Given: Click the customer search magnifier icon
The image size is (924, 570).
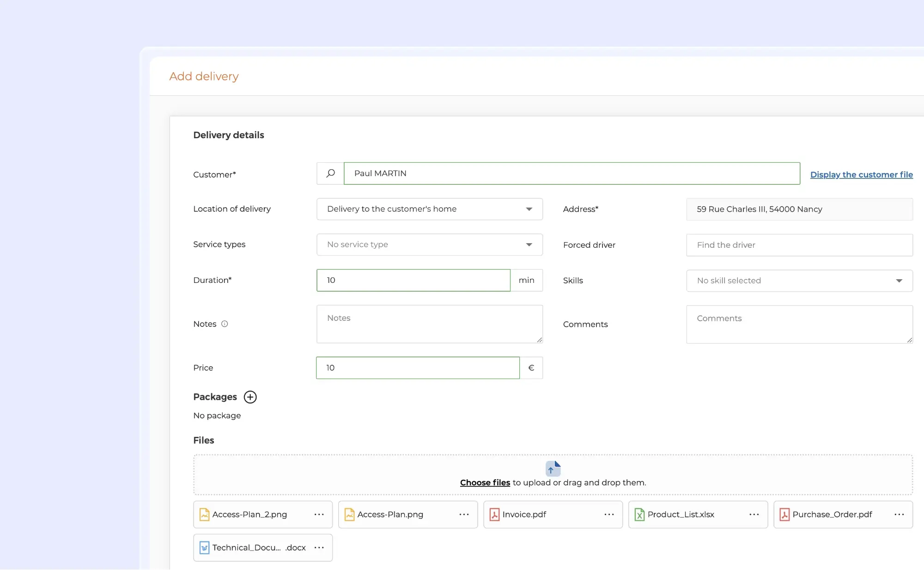Looking at the screenshot, I should pyautogui.click(x=330, y=173).
